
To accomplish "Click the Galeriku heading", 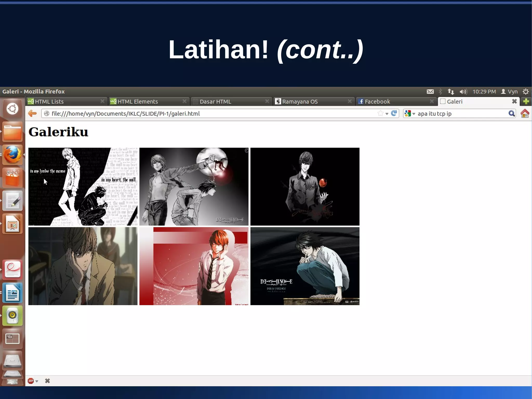I will tap(58, 132).
